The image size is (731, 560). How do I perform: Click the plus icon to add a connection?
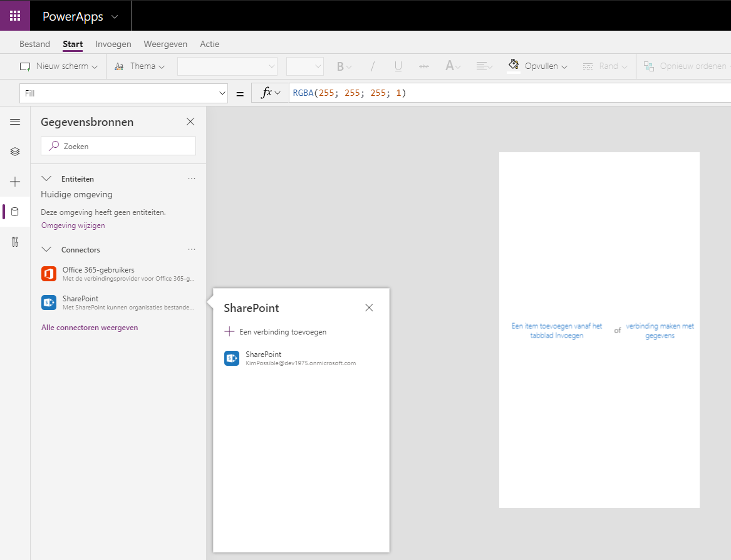[x=229, y=331]
